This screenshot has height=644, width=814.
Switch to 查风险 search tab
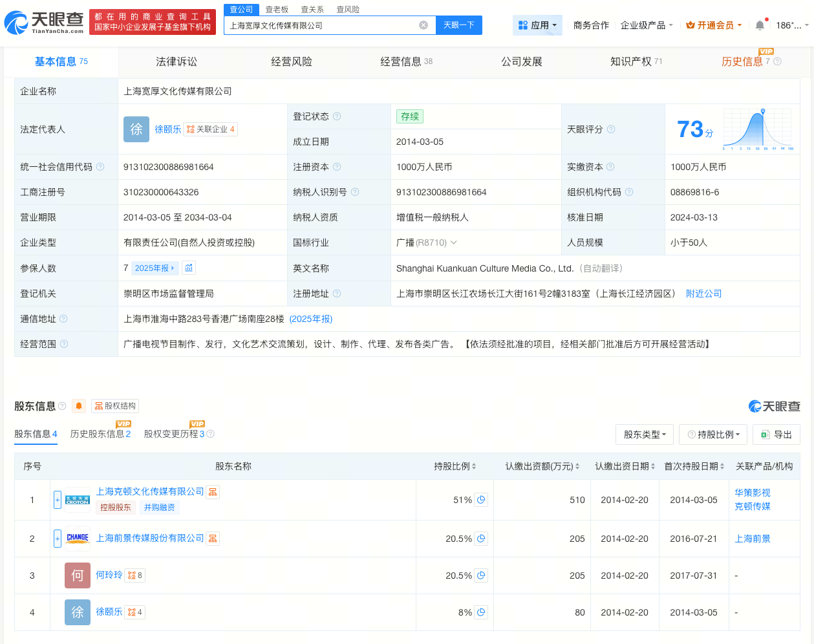point(348,9)
